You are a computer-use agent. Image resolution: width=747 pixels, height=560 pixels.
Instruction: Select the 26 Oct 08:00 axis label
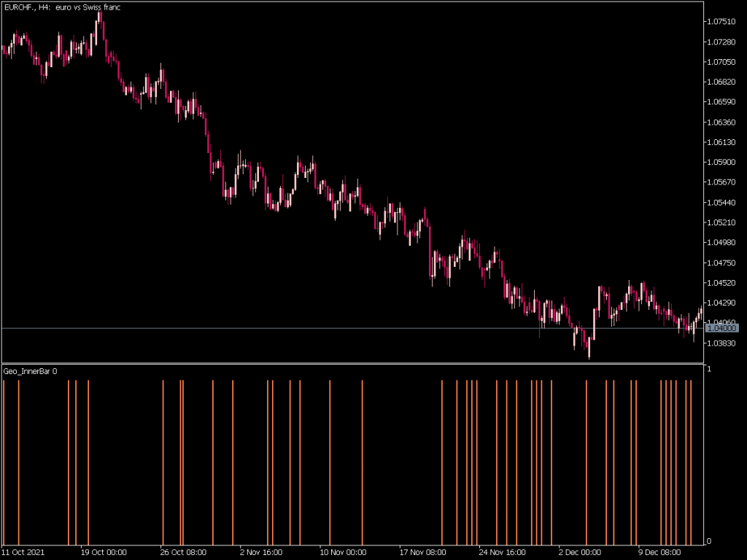(x=182, y=552)
